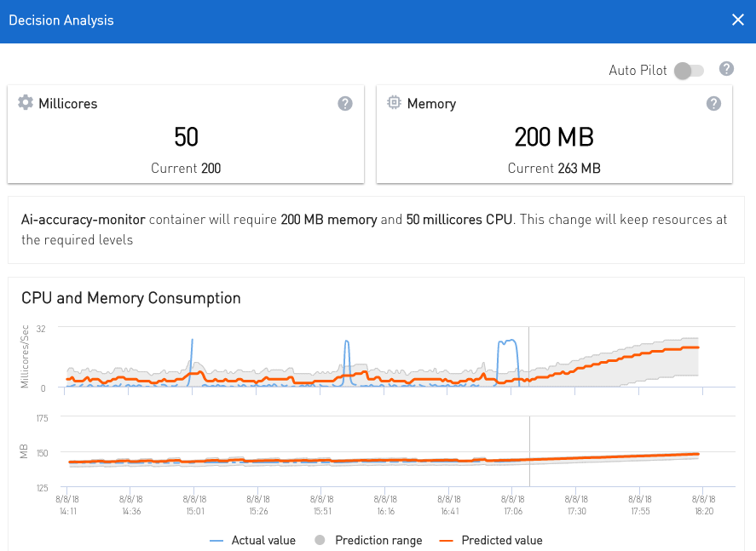The image size is (756, 551).
Task: Toggle the Predicted value legend series
Action: click(x=501, y=540)
